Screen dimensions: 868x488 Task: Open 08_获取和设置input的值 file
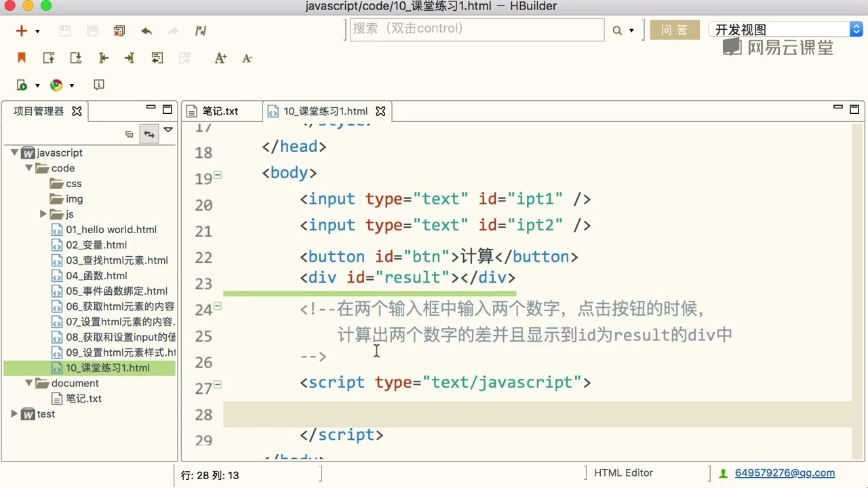point(113,337)
